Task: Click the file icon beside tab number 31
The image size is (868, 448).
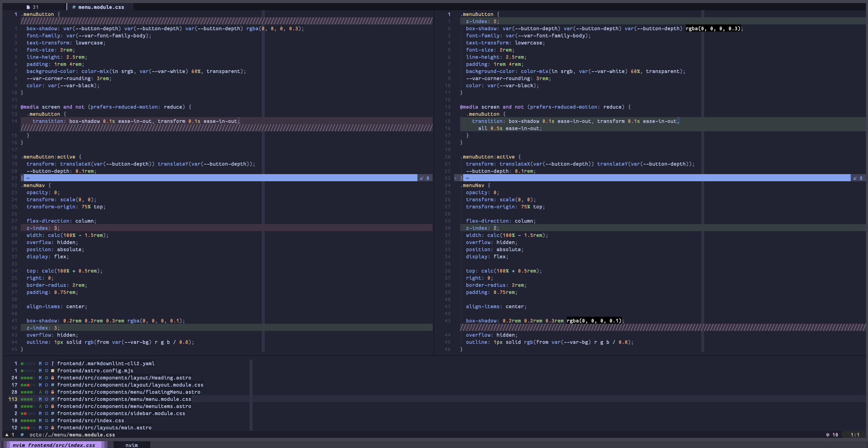Action: [28, 7]
